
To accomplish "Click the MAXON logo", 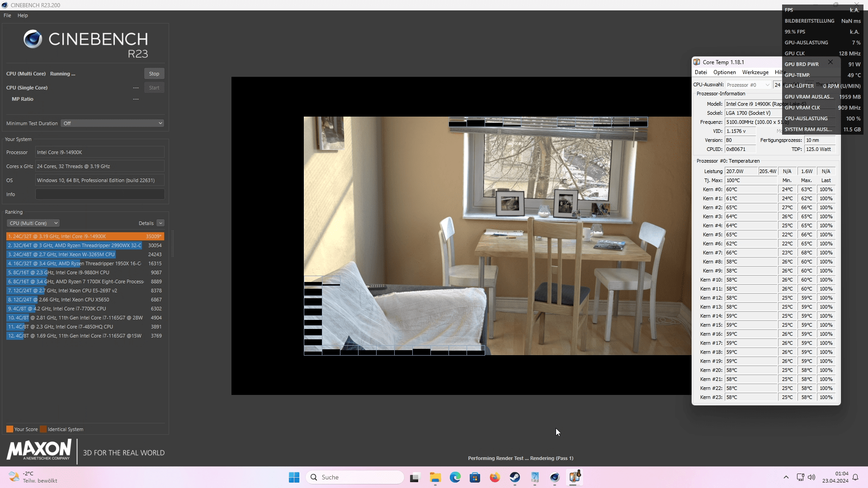I will [39, 450].
